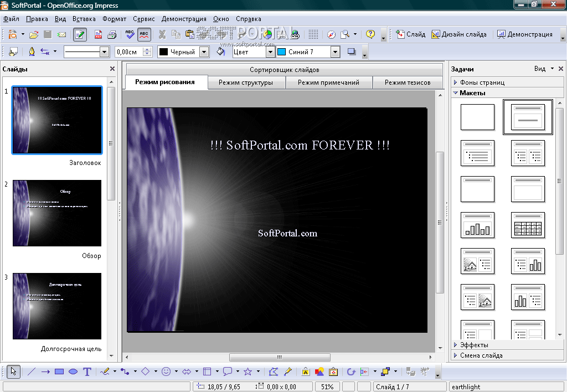Viewport: 567px width, 392px height.
Task: Open the Сервис menu
Action: [x=143, y=19]
